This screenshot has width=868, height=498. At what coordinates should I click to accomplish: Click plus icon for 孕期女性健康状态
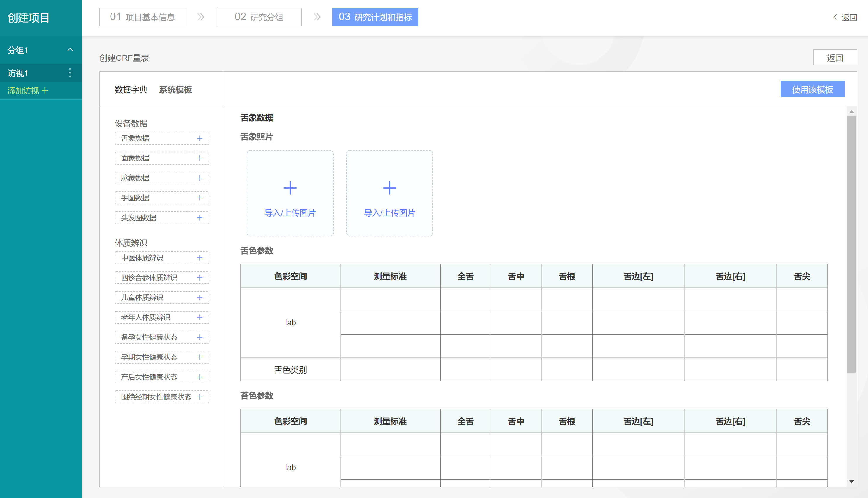(x=200, y=357)
